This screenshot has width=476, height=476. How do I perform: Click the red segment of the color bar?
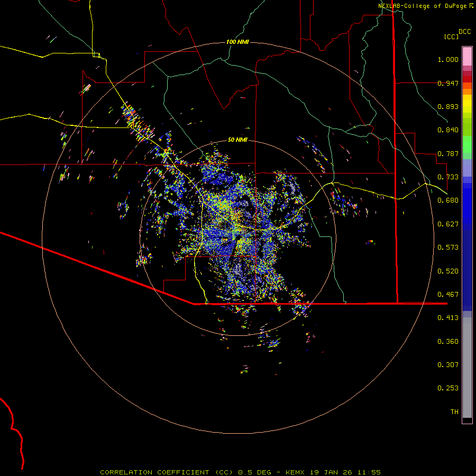(467, 79)
